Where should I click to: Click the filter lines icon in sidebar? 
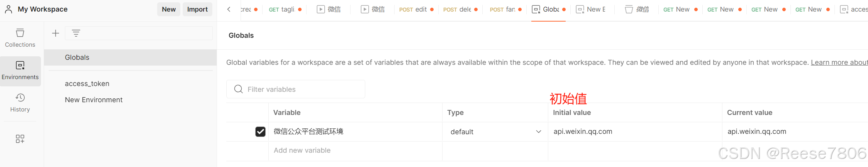[76, 33]
